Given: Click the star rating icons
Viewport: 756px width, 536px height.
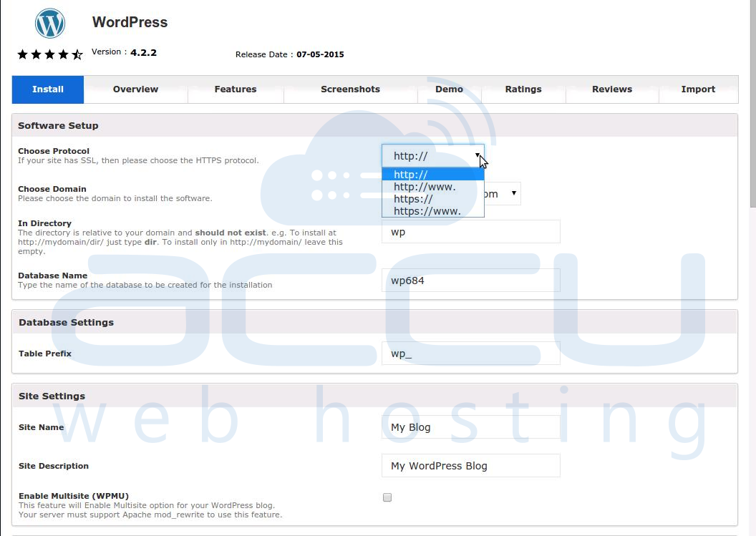Looking at the screenshot, I should tap(50, 54).
